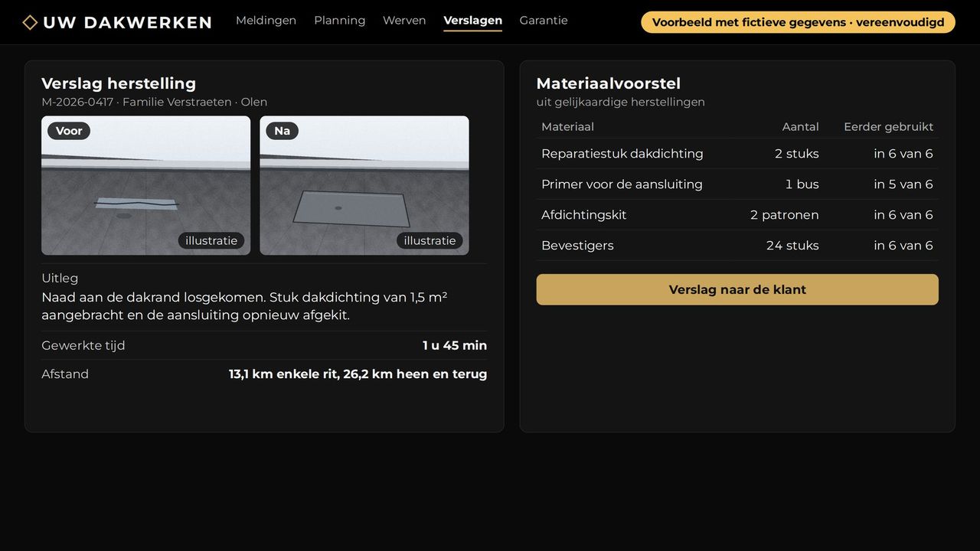Click the Afdichtingskit material name
Viewport: 980px width, 551px height.
[x=584, y=215]
